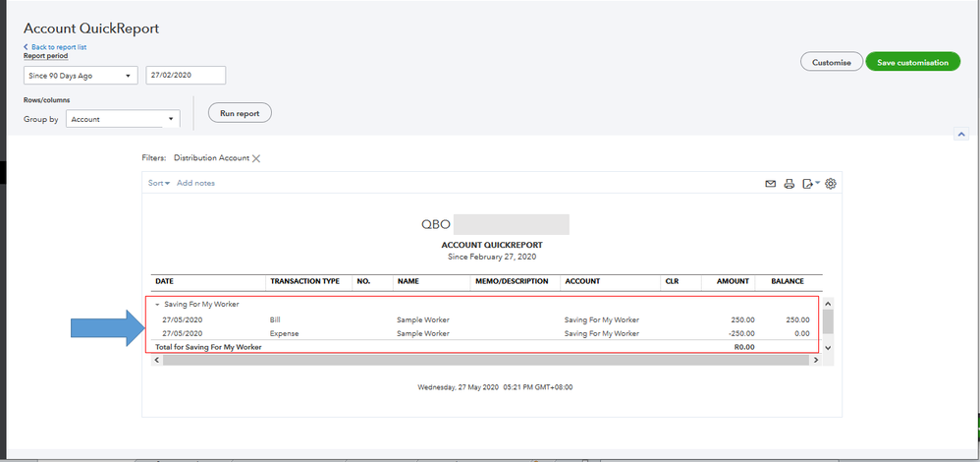Click the report date input field

tap(186, 76)
